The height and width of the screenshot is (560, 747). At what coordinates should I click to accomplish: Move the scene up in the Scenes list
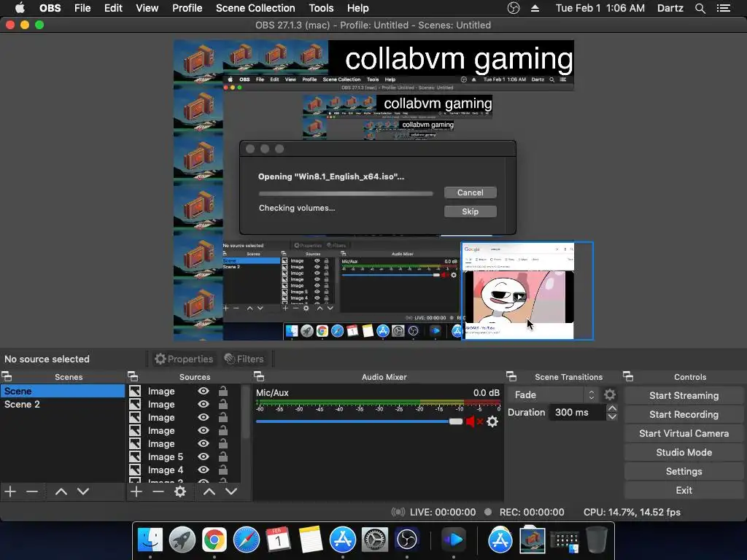coord(61,491)
